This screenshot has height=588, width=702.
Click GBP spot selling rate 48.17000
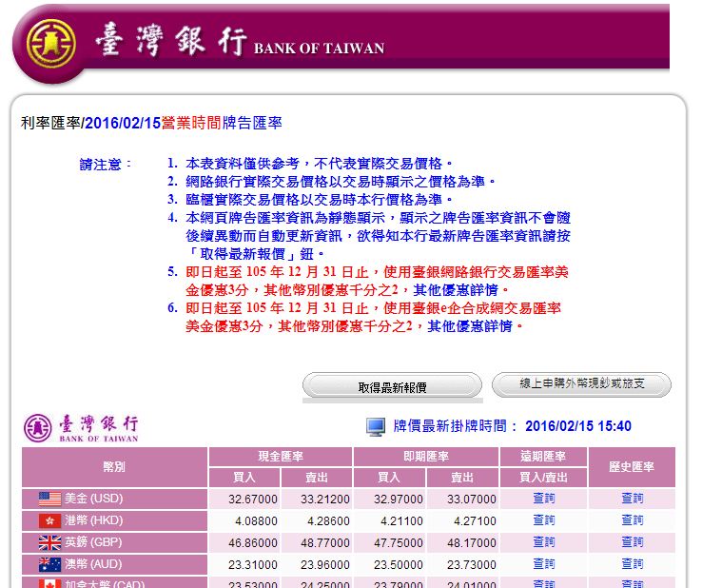click(x=472, y=542)
